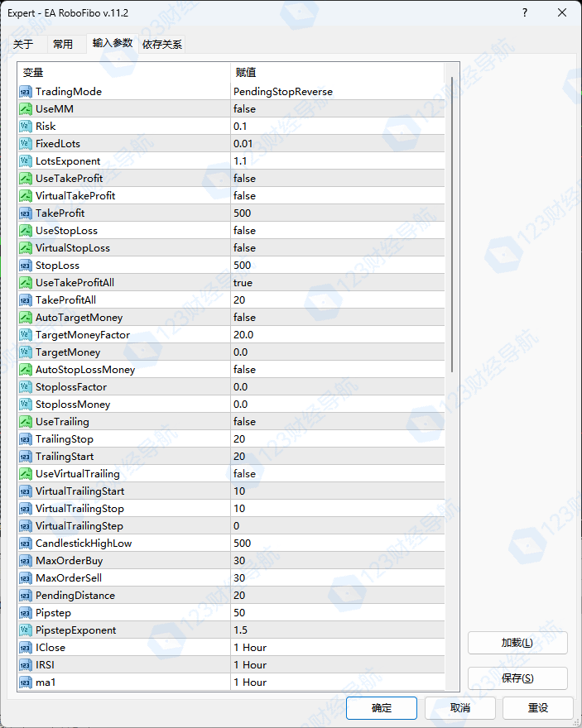582x728 pixels.
Task: Click the icon beside TakeProfitAll
Action: tap(26, 300)
